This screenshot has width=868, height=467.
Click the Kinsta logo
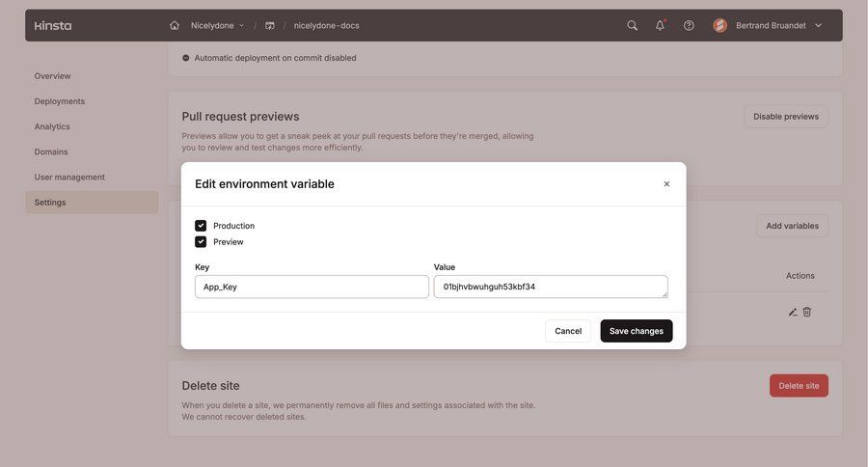coord(53,25)
